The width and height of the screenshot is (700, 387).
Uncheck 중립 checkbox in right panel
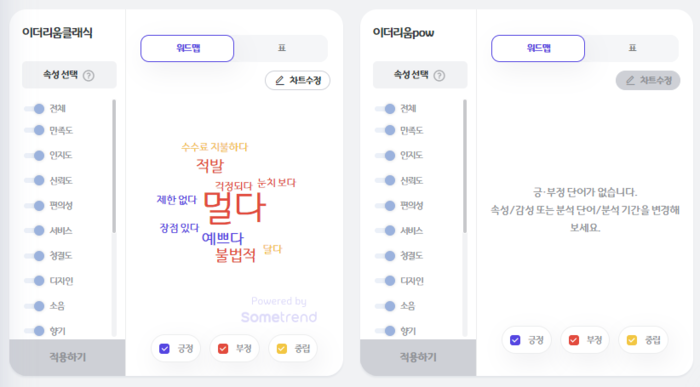[x=632, y=340]
